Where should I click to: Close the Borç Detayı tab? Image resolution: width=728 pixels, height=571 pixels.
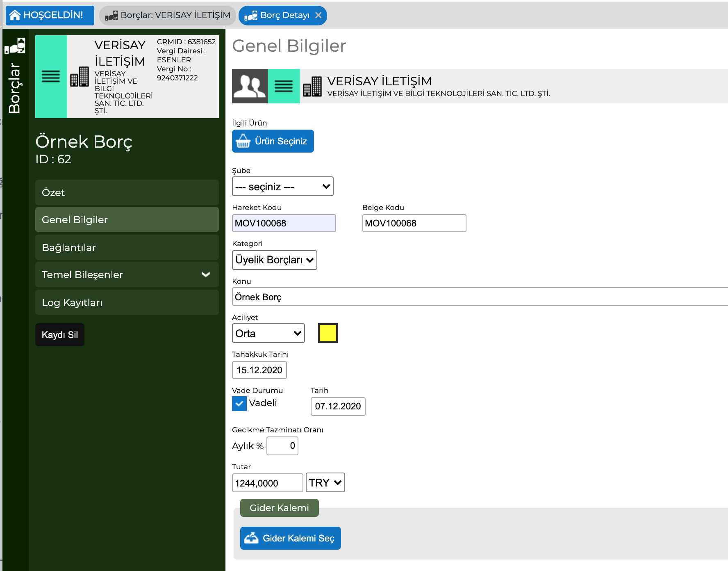click(x=318, y=15)
